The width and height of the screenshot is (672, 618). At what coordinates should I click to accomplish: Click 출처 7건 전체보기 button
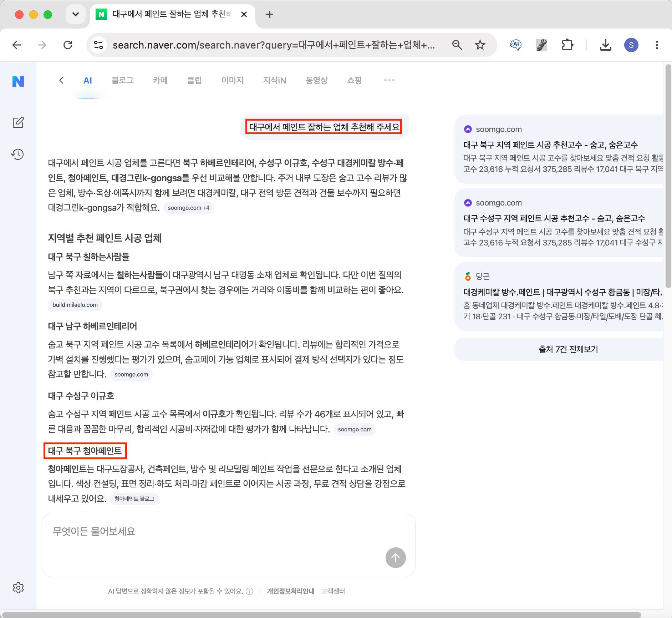click(x=559, y=349)
